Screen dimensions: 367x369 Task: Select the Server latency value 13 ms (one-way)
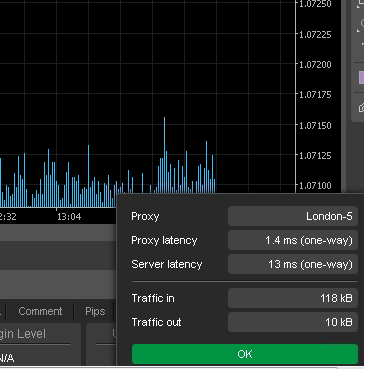click(293, 264)
